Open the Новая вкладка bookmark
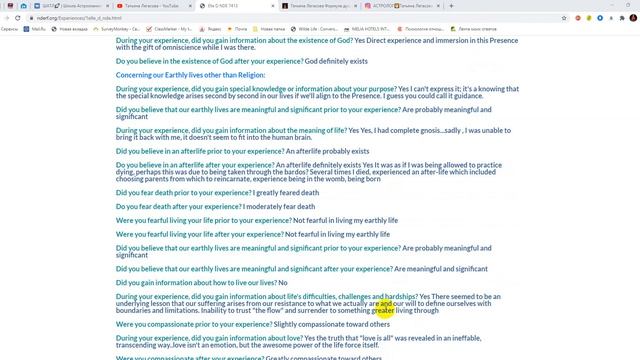640x360 pixels. pyautogui.click(x=69, y=29)
